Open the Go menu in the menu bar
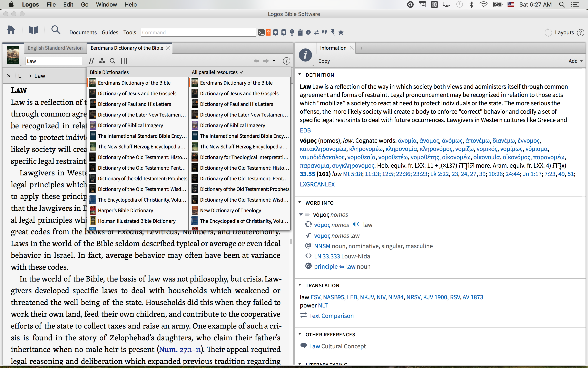 [84, 4]
